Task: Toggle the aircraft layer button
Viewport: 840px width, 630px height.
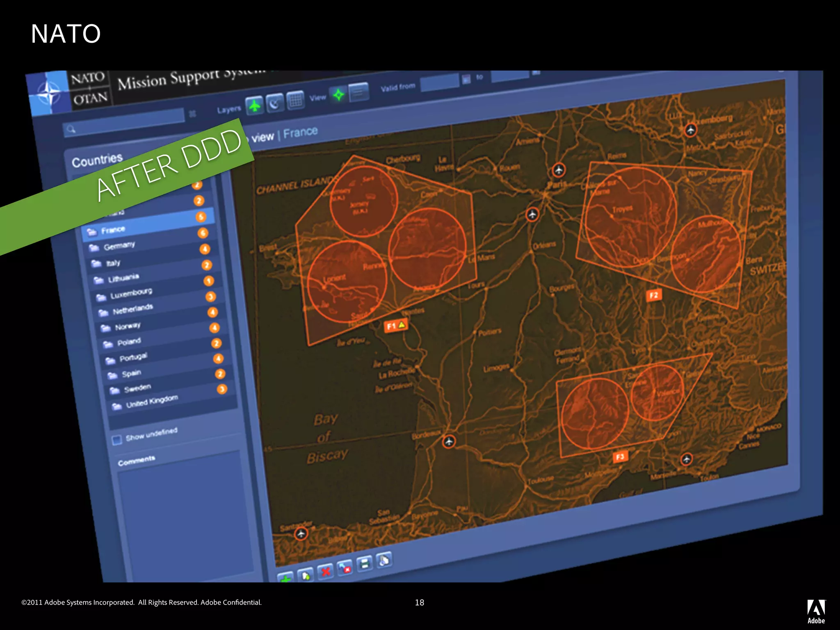Action: tap(255, 106)
